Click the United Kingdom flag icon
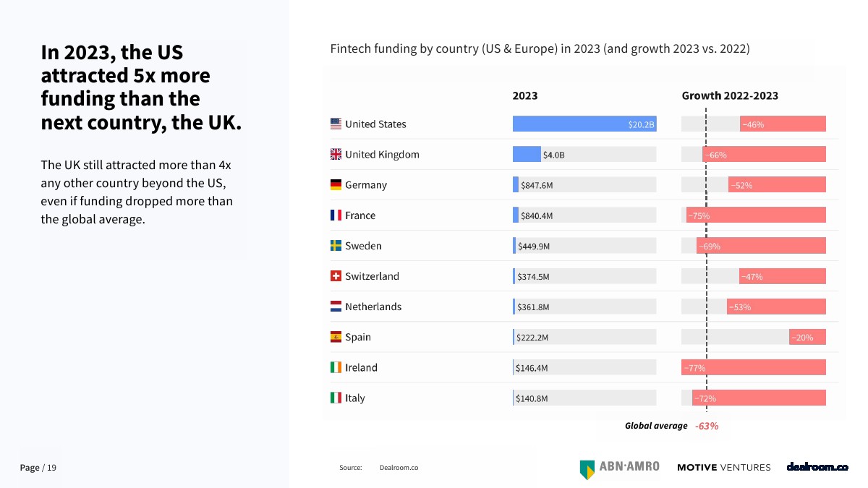This screenshot has width=868, height=488. tap(336, 154)
